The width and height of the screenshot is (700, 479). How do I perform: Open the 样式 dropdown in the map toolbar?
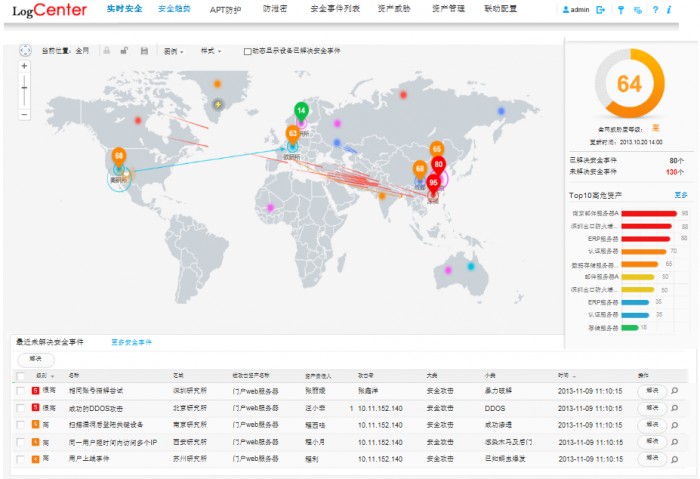(x=211, y=51)
